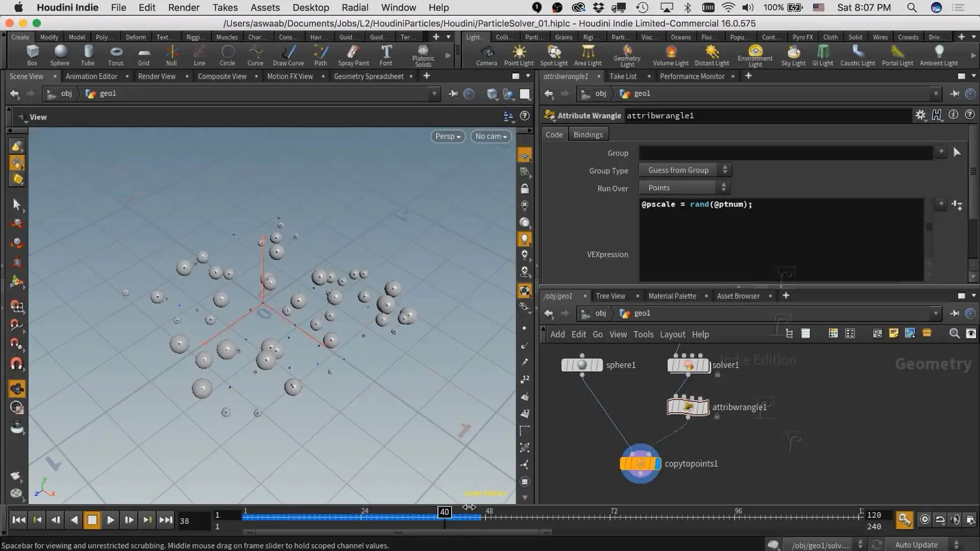Select the Font shelf tool
The width and height of the screenshot is (980, 551).
pyautogui.click(x=386, y=55)
